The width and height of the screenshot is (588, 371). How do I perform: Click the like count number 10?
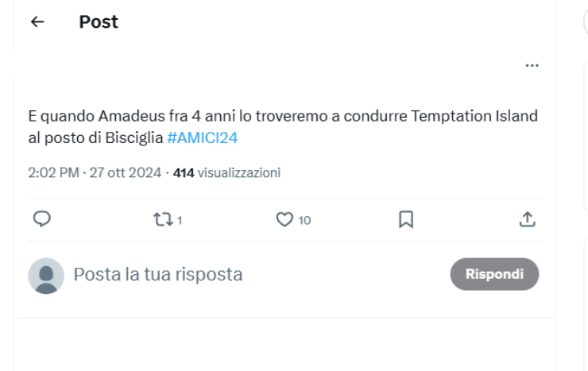pyautogui.click(x=304, y=220)
